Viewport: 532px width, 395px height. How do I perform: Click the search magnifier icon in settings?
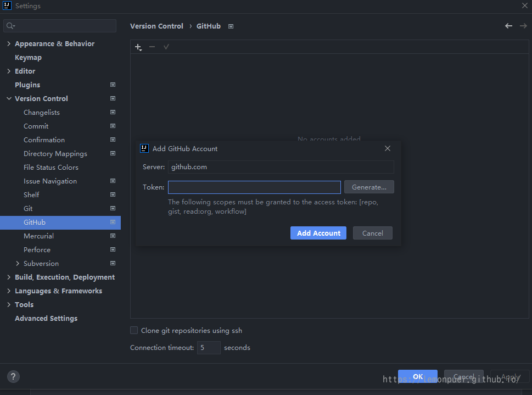(10, 26)
